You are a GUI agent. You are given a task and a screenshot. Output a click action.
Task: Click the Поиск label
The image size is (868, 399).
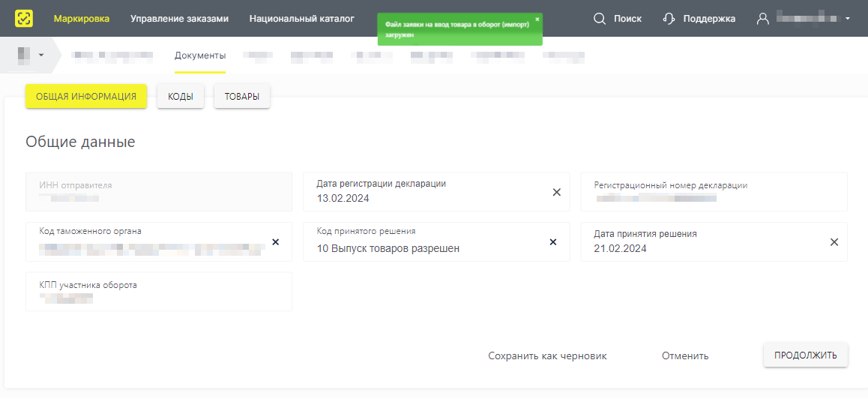pyautogui.click(x=627, y=19)
